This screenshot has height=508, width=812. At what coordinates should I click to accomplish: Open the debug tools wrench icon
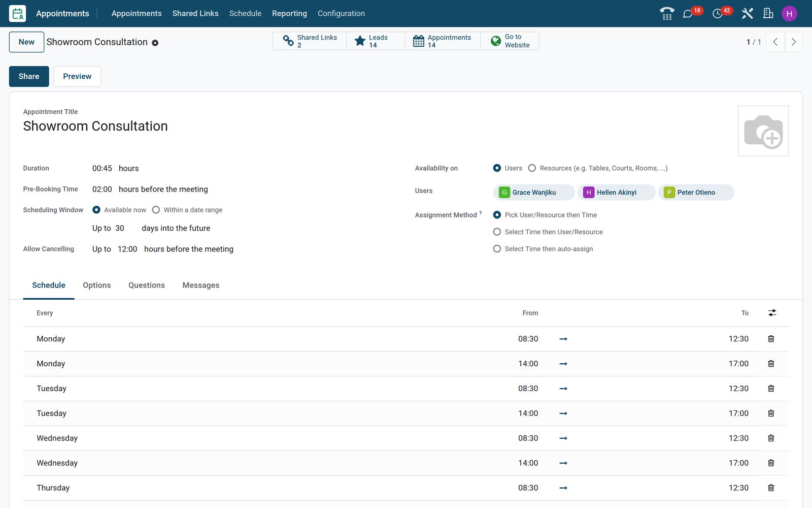[x=747, y=14]
